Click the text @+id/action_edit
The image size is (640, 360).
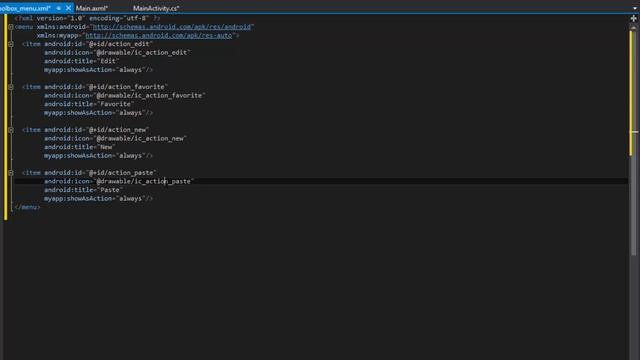pos(120,44)
